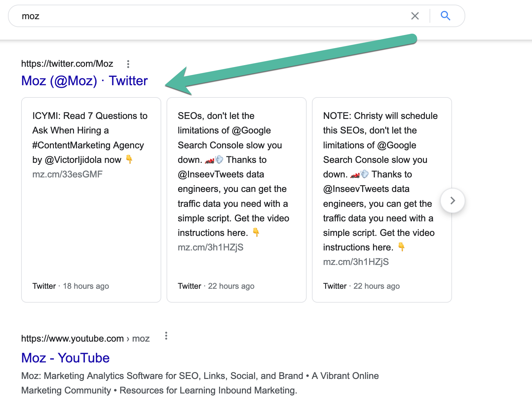The image size is (532, 411).
Task: Open the three-dot menu beside twitter.com/Moz
Action: pos(128,64)
